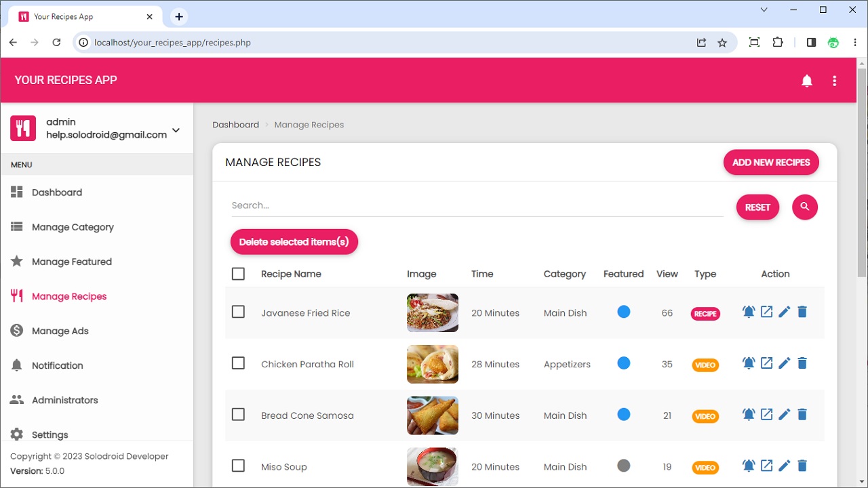Click the ADD NEW RECIPES button
Viewport: 868px width, 488px height.
pos(771,162)
